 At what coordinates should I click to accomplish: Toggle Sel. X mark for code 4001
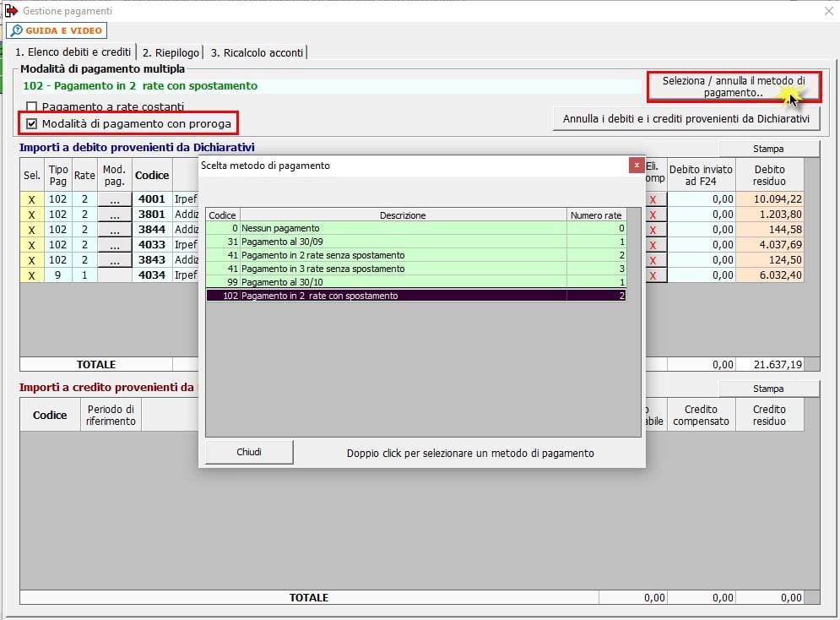click(x=31, y=199)
